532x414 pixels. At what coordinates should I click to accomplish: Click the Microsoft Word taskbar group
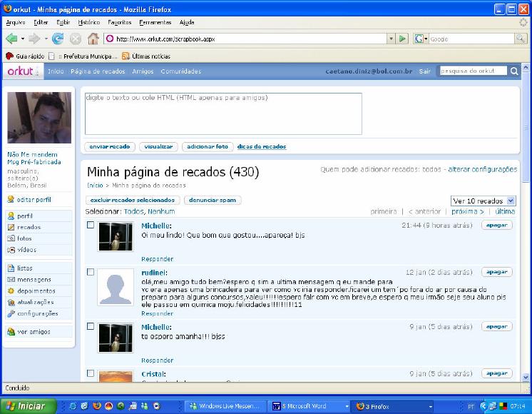tap(308, 406)
